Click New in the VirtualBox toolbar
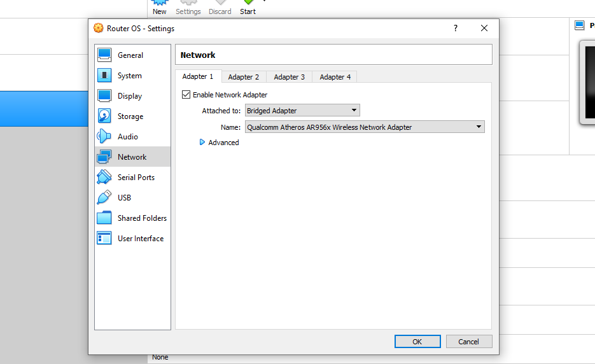The image size is (595, 364). 159,8
